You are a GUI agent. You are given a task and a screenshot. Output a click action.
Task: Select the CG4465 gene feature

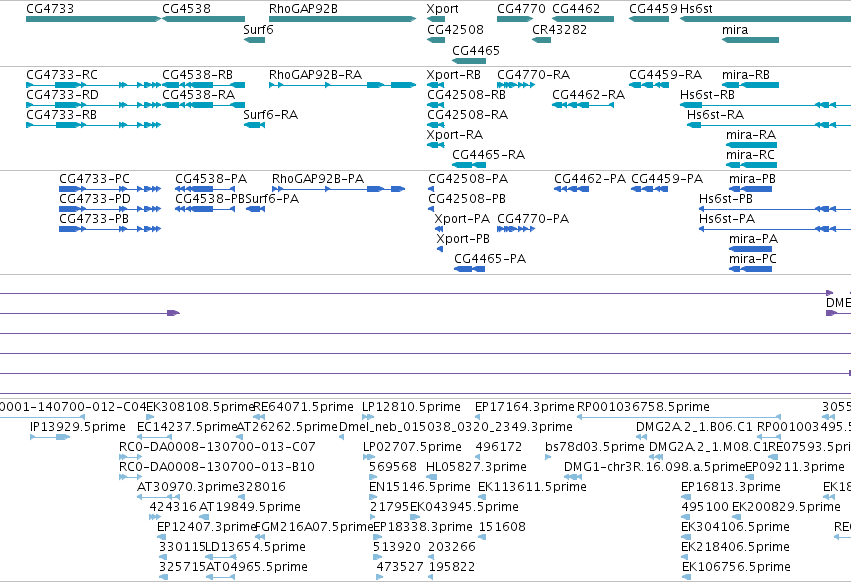[x=469, y=61]
